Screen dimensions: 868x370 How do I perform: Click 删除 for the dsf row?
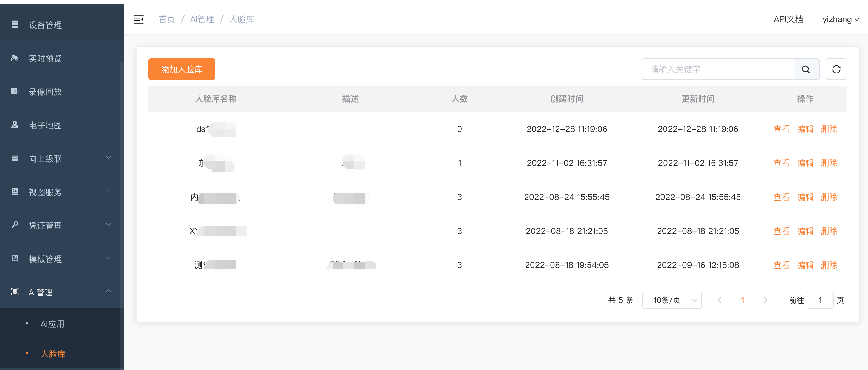(829, 129)
